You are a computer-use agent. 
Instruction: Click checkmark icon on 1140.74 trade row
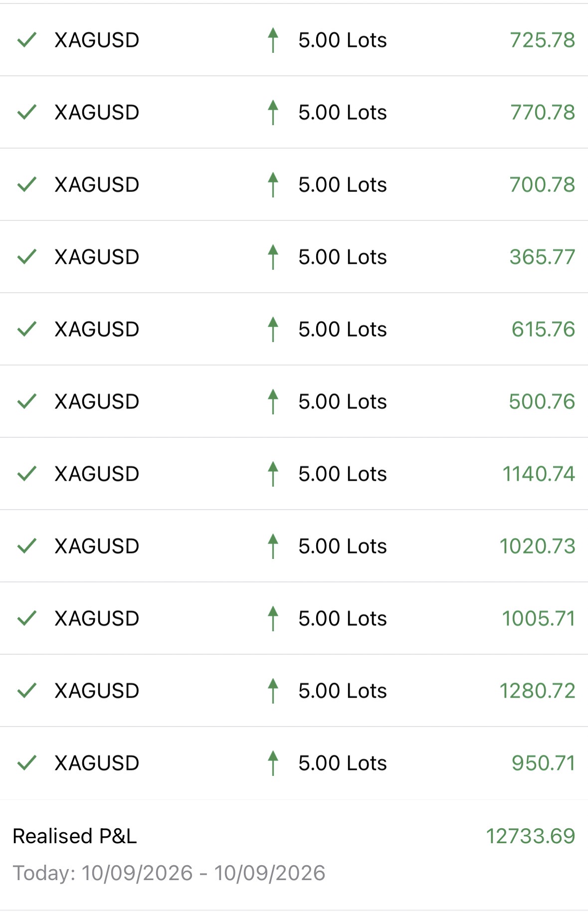(27, 474)
